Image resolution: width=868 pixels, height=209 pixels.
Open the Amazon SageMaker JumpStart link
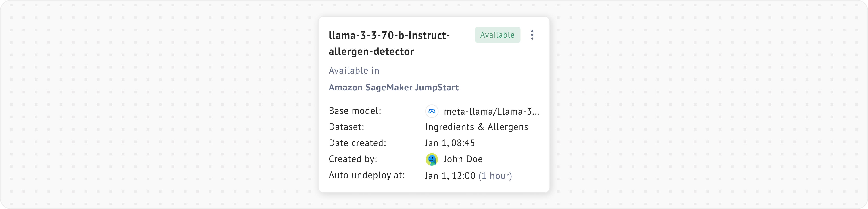[x=394, y=88]
